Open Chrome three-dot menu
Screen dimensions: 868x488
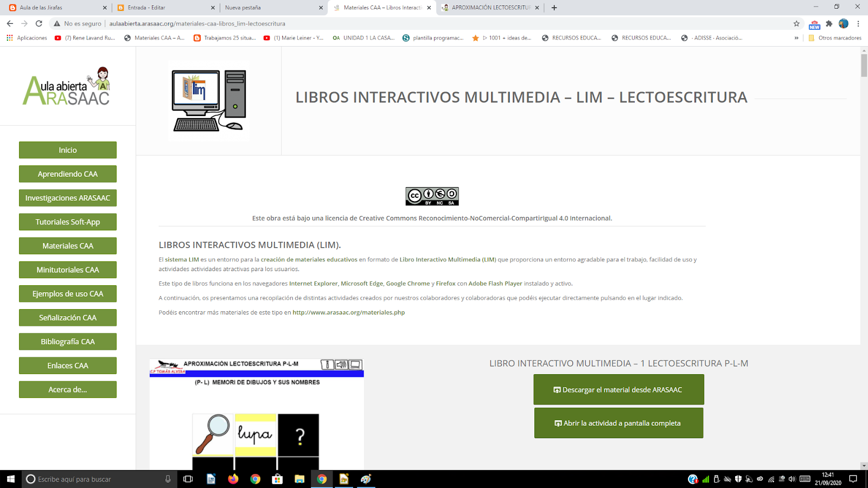click(x=858, y=23)
